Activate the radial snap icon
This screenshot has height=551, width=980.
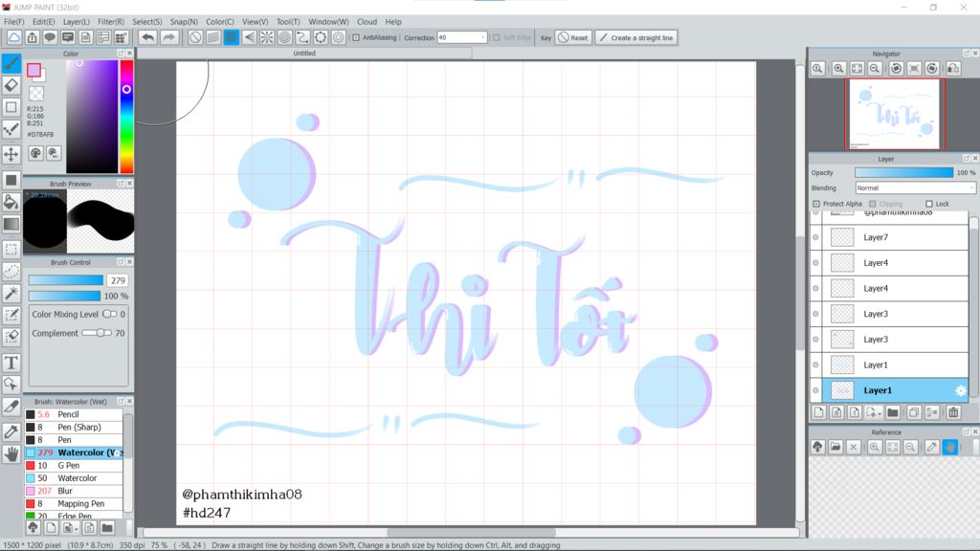[267, 37]
